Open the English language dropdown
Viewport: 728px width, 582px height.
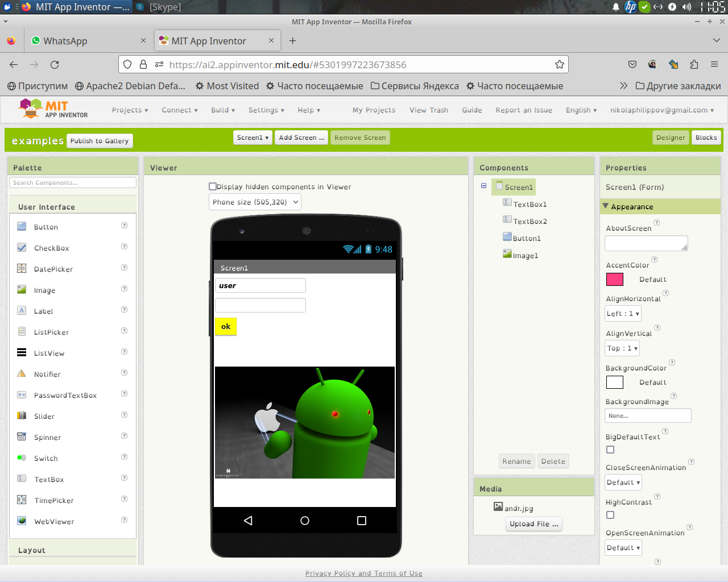coord(581,110)
